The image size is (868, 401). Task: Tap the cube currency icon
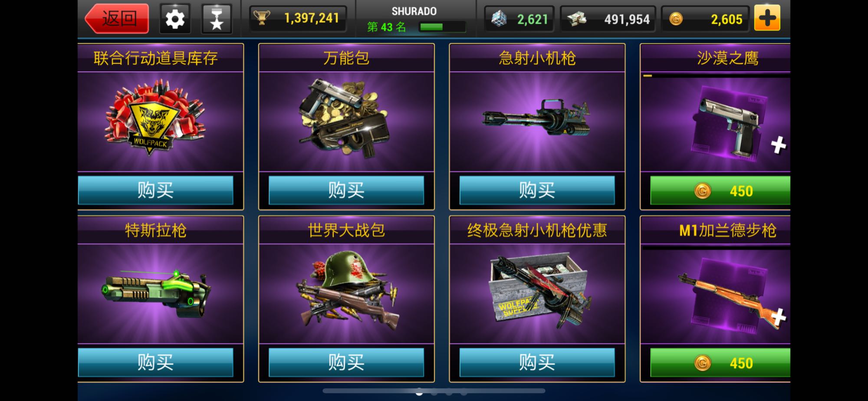point(499,19)
